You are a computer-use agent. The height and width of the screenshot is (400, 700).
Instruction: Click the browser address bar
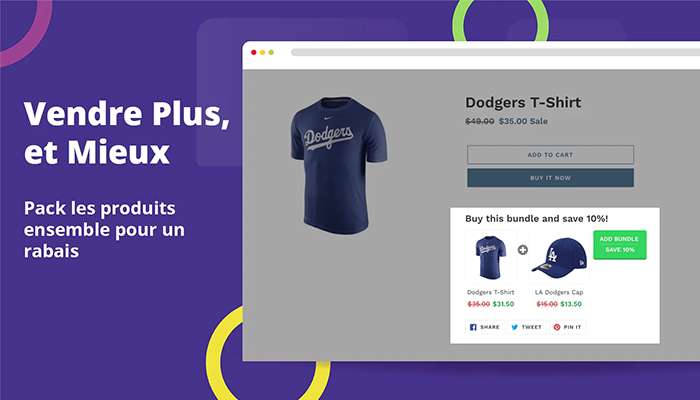pyautogui.click(x=496, y=52)
